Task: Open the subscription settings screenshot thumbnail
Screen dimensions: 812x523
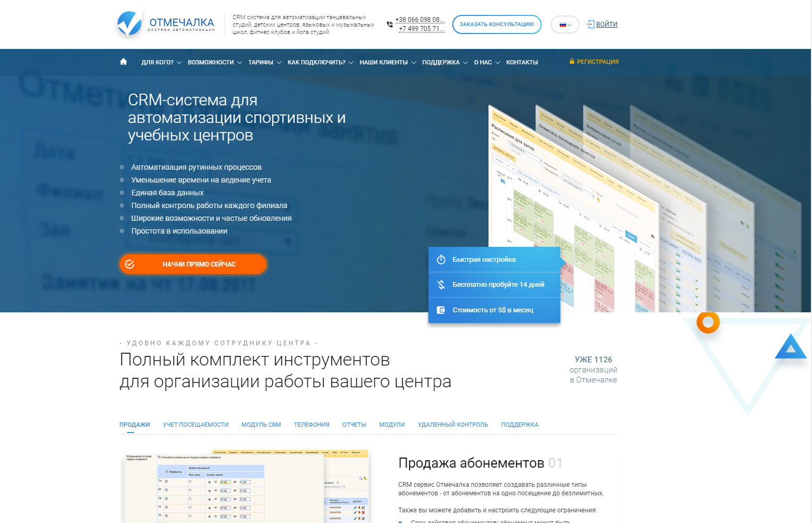Action: click(x=246, y=486)
